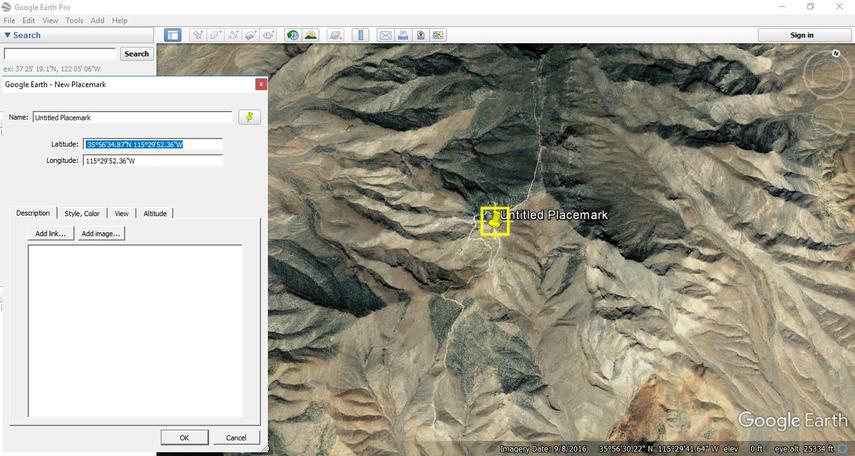
Task: Toggle the sidebar visibility button
Action: click(x=172, y=35)
